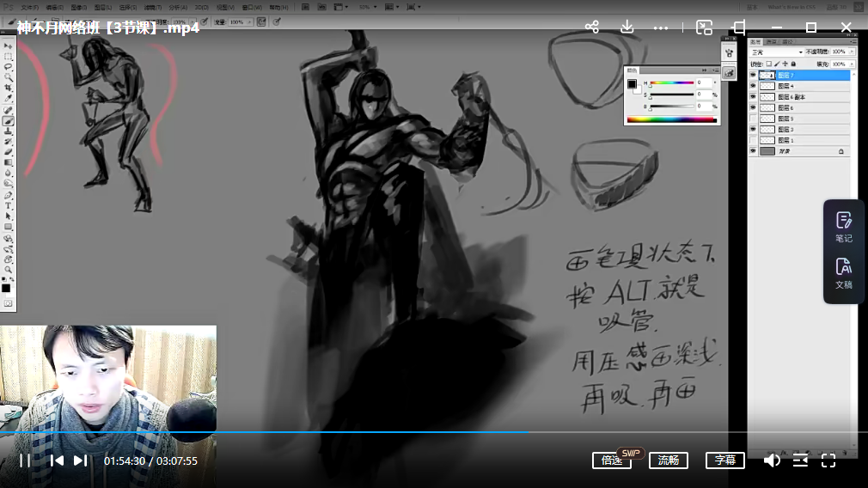Open the playlist icon in player bar
Viewport: 868px width, 488px height.
(x=800, y=461)
